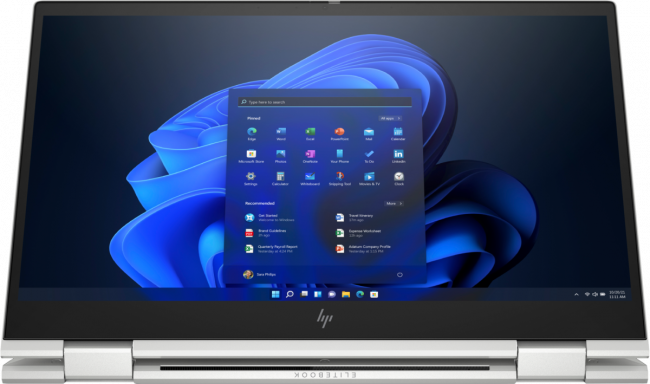Viewport: 650px width, 384px height.
Task: Launch Word from the pinned apps
Action: 281,134
